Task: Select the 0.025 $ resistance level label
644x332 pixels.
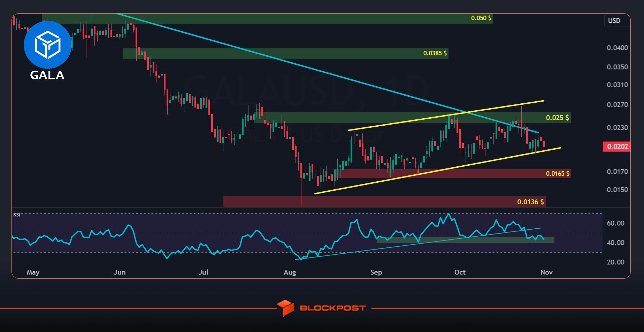Action: pos(557,118)
